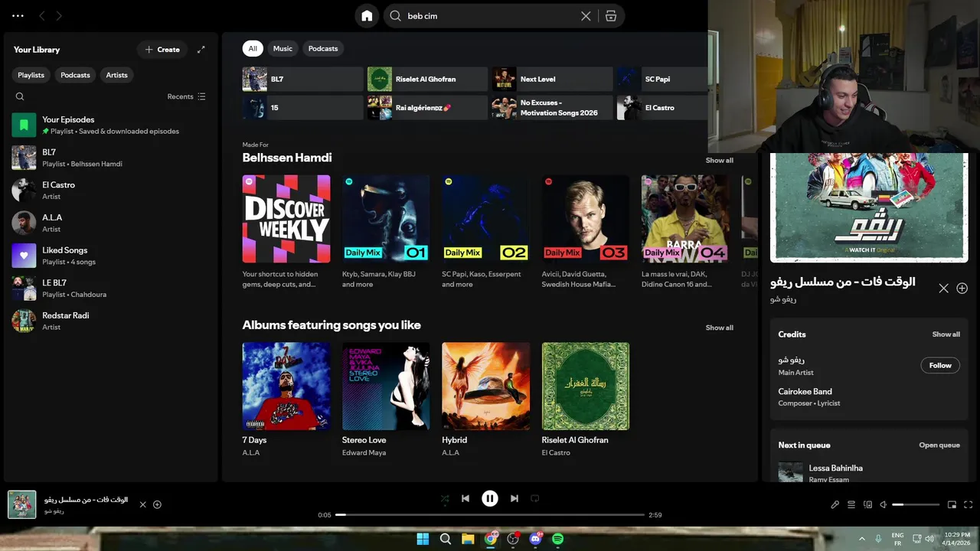Show all albums featuring songs you like
Image resolution: width=980 pixels, height=551 pixels.
(719, 328)
